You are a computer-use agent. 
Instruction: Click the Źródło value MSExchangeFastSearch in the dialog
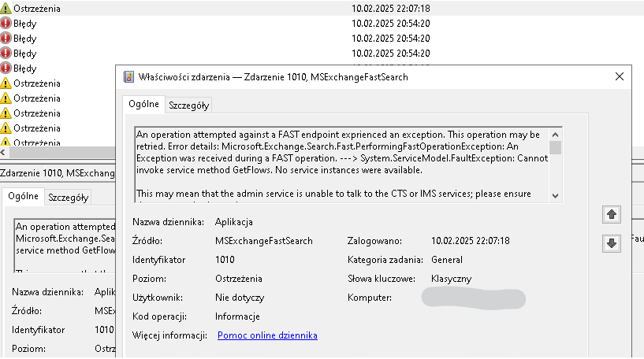[x=263, y=241]
